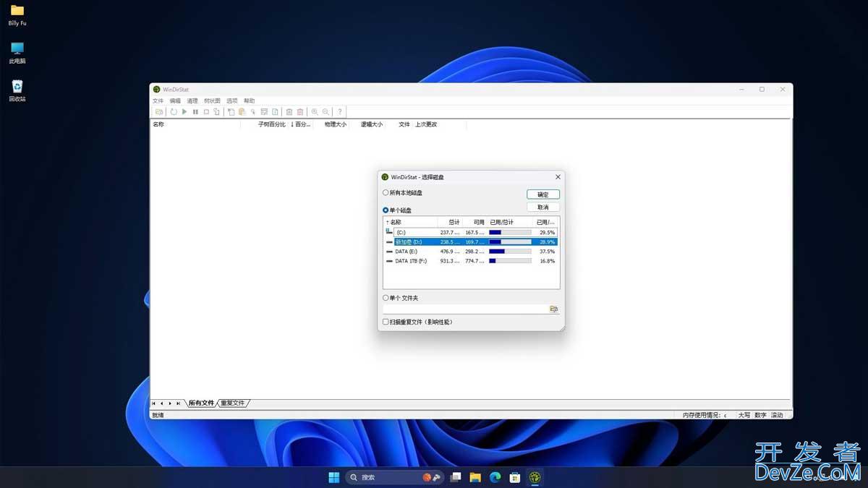Click the red permanent delete toolbar icon
Image resolution: width=868 pixels, height=488 pixels.
click(x=300, y=112)
